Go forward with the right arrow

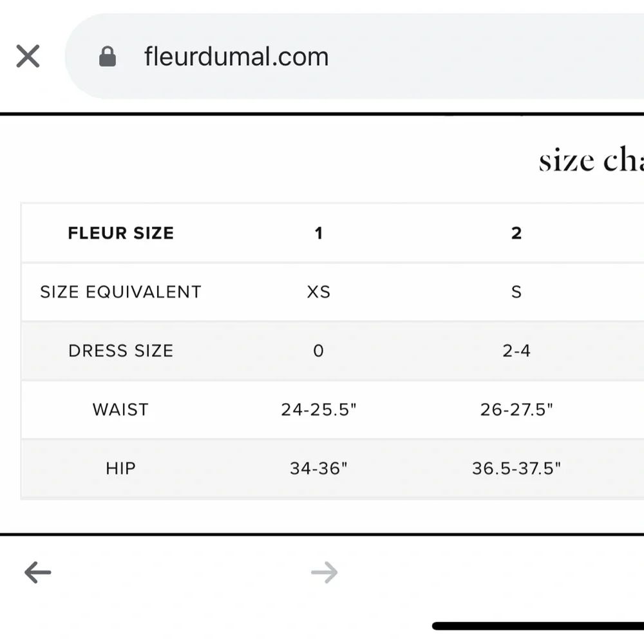[x=325, y=572]
